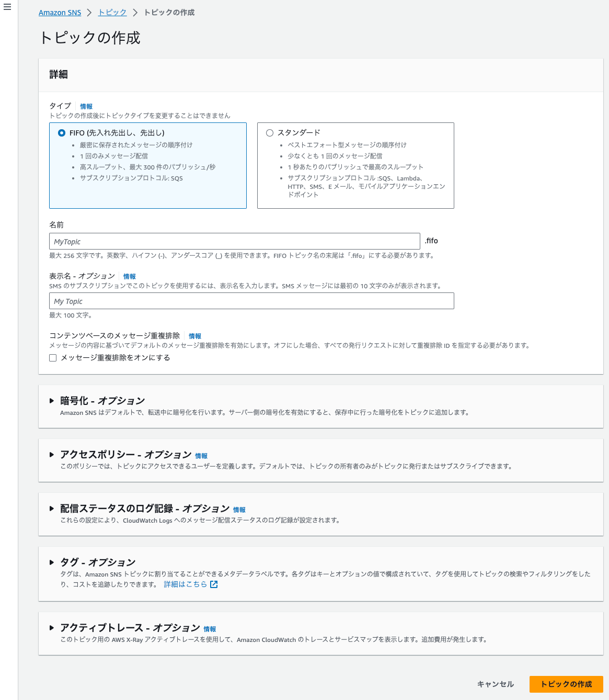Open 情報 link beside 配信ステータスのログ記録

point(239,510)
